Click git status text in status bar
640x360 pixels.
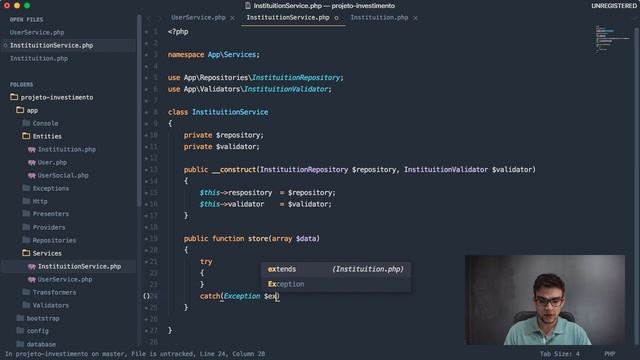click(135, 354)
